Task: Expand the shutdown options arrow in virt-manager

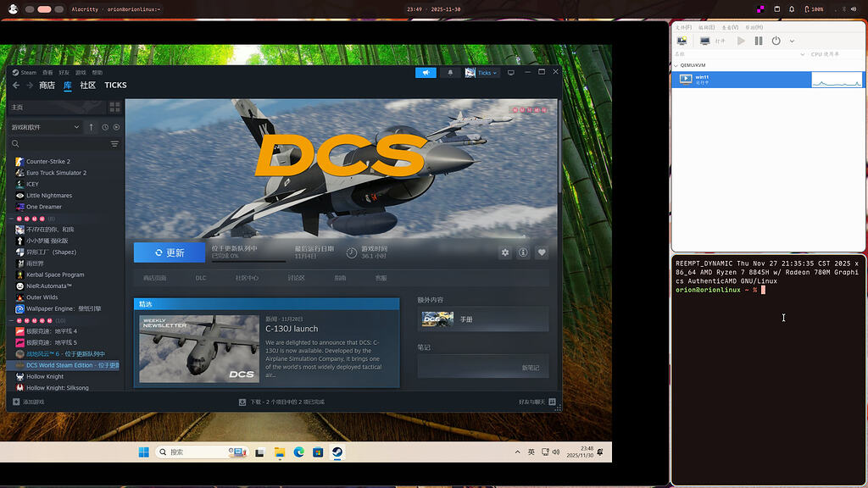Action: click(x=793, y=41)
